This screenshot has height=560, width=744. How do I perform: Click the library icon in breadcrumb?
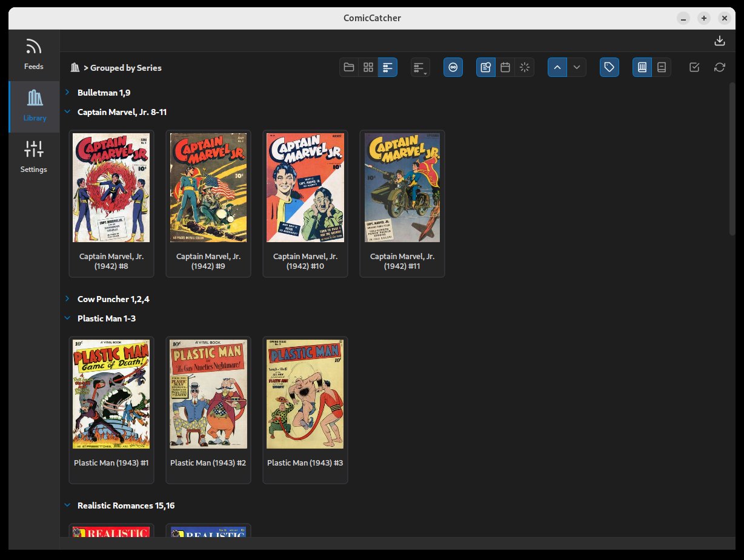click(75, 68)
